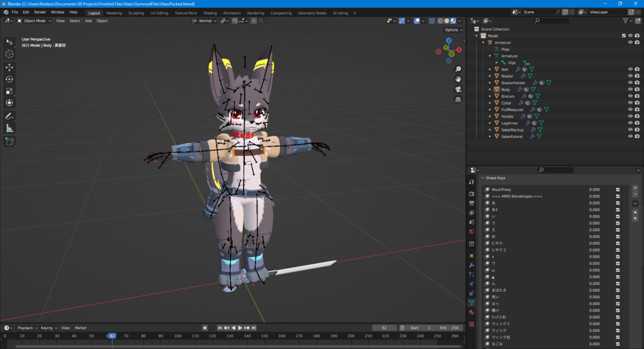This screenshot has height=349, width=644.
Task: Open the timeline Keying menu
Action: pos(49,328)
